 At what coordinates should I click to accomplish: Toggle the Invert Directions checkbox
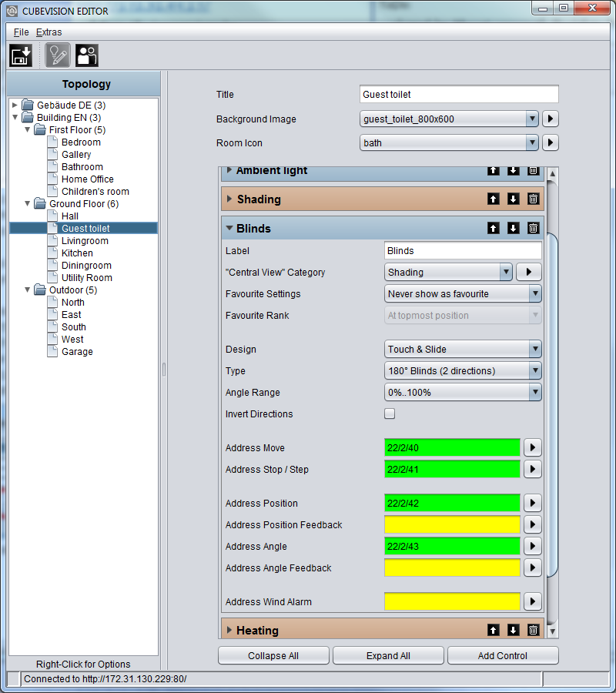(x=390, y=413)
